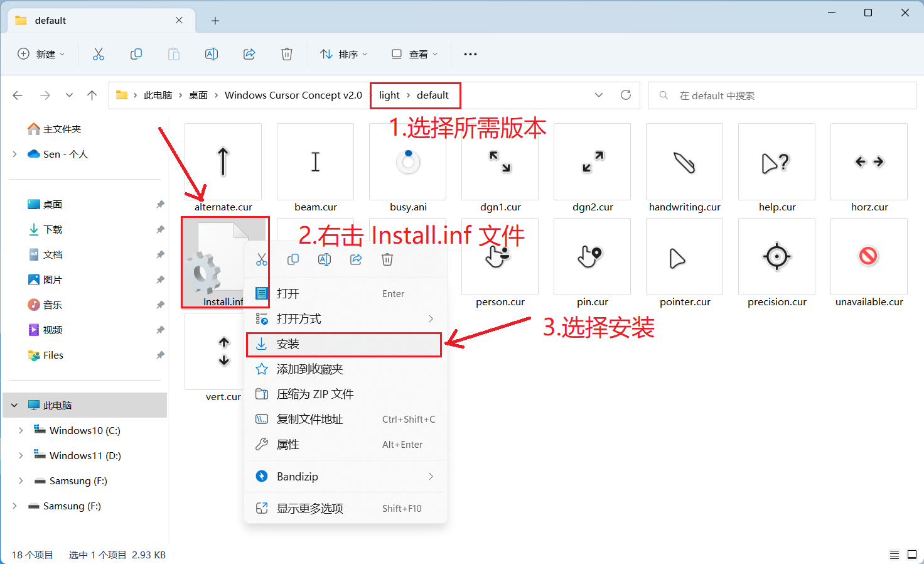Select the busy.ani file thumbnail
Viewport: 924px width, 564px height.
(407, 162)
